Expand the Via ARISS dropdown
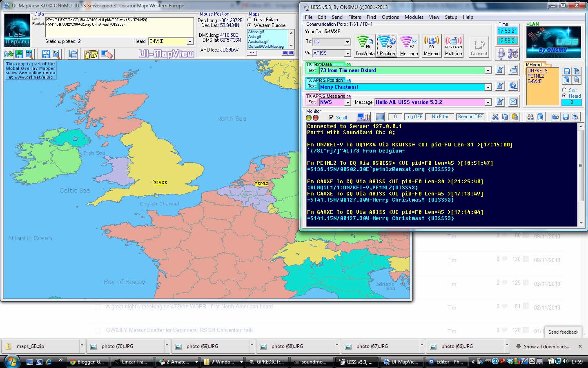 pyautogui.click(x=347, y=53)
